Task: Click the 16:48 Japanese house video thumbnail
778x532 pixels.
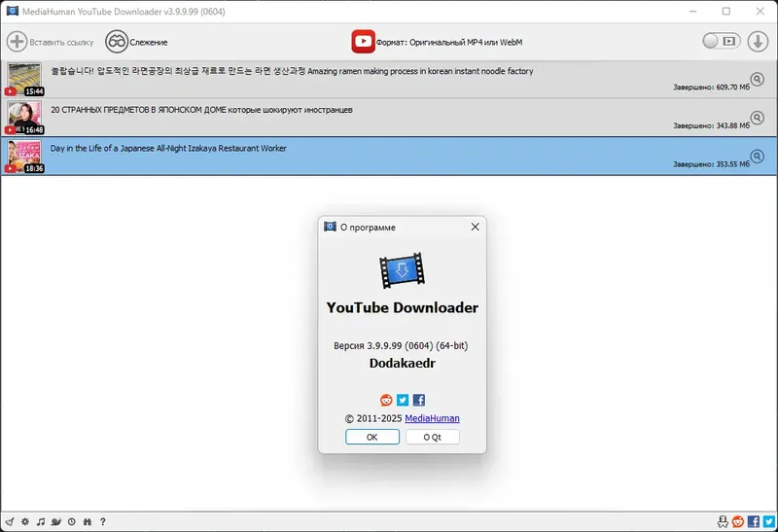Action: 24,118
